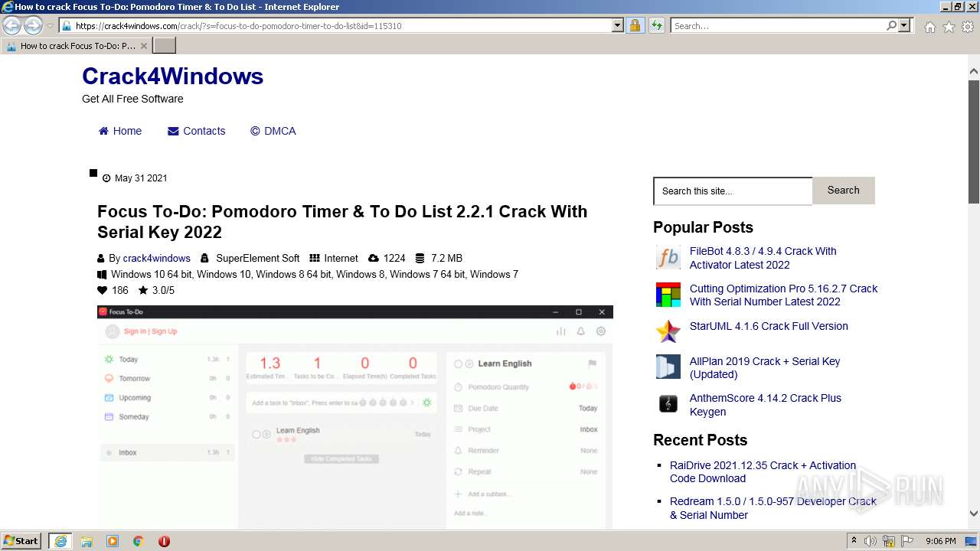Click Internet Explorer taskbar icon
This screenshot has width=980, height=551.
tap(60, 541)
